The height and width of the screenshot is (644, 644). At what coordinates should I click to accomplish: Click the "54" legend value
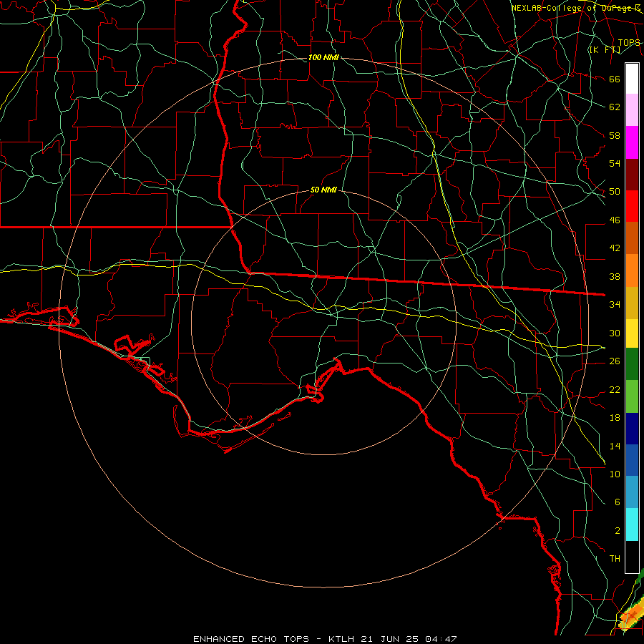tap(615, 163)
